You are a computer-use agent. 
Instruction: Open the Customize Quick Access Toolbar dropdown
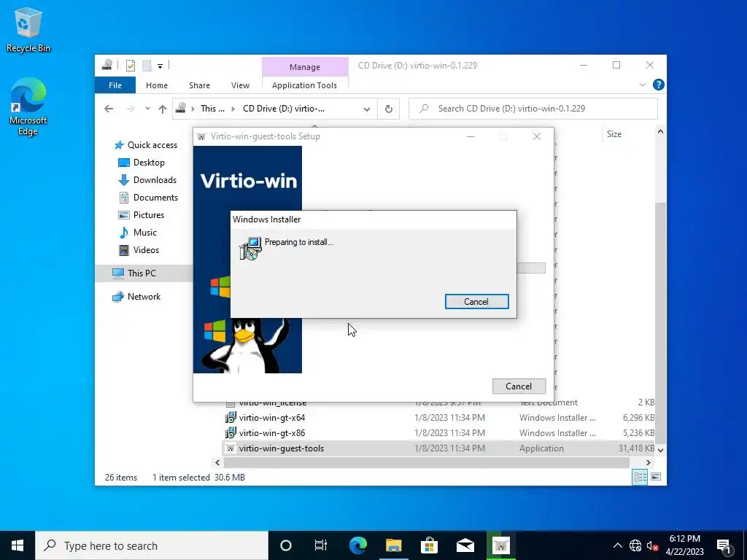click(x=160, y=66)
